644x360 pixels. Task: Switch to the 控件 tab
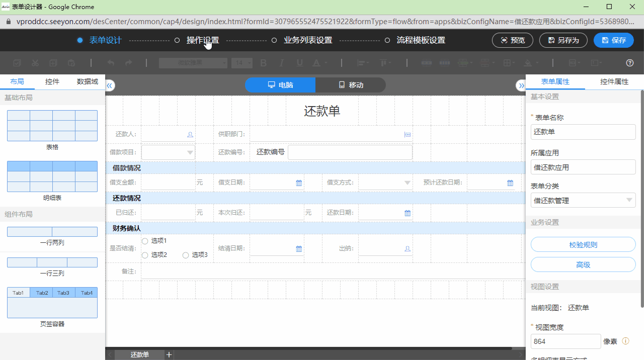tap(52, 81)
